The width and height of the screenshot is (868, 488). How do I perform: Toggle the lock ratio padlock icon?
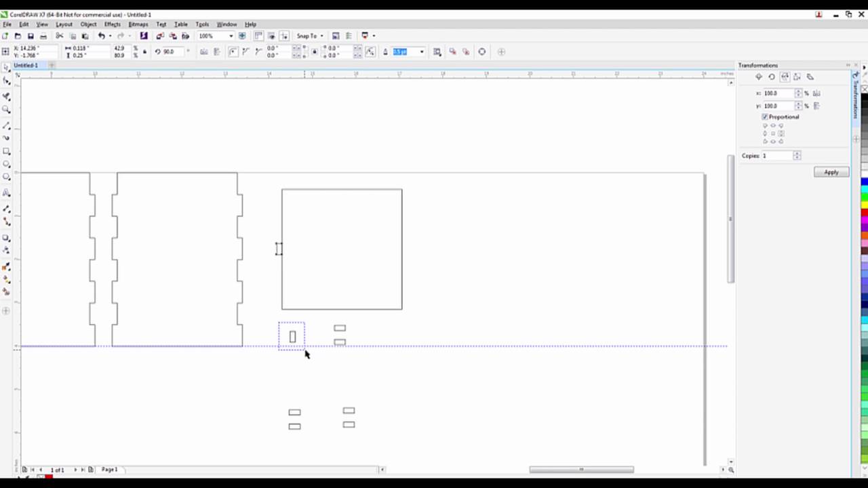pos(144,52)
